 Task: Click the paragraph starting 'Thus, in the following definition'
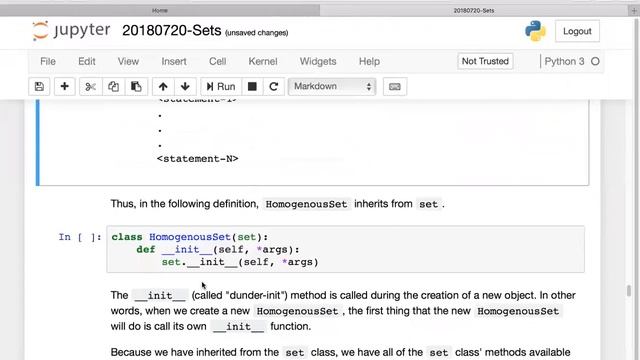[278, 204]
